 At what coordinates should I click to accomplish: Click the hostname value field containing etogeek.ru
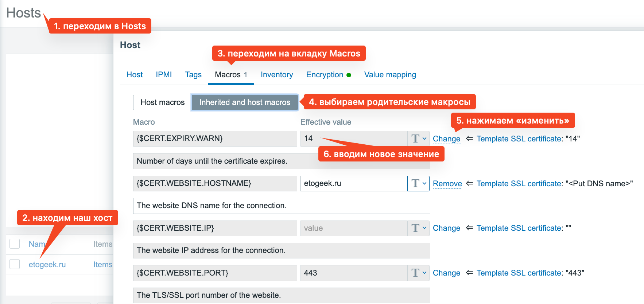pyautogui.click(x=353, y=183)
